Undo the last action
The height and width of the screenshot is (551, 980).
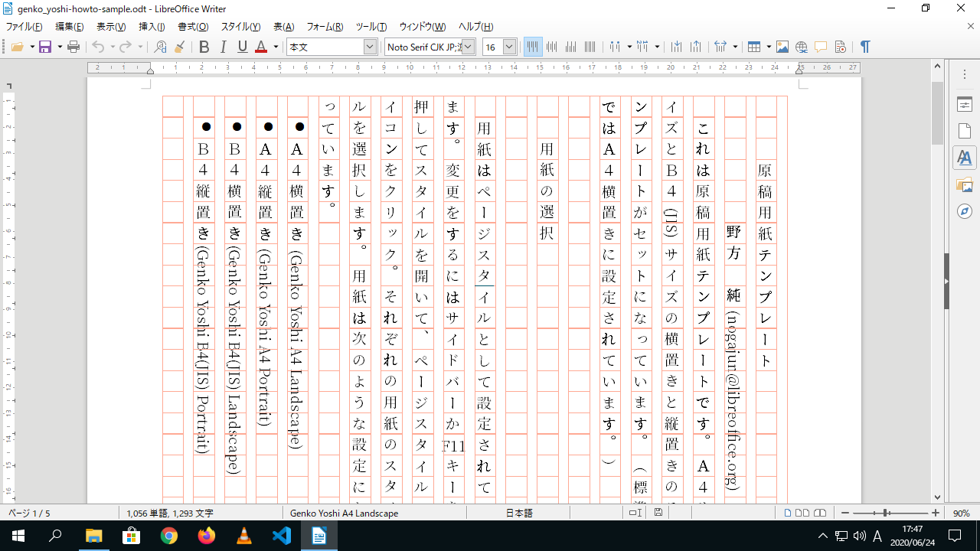tap(98, 47)
